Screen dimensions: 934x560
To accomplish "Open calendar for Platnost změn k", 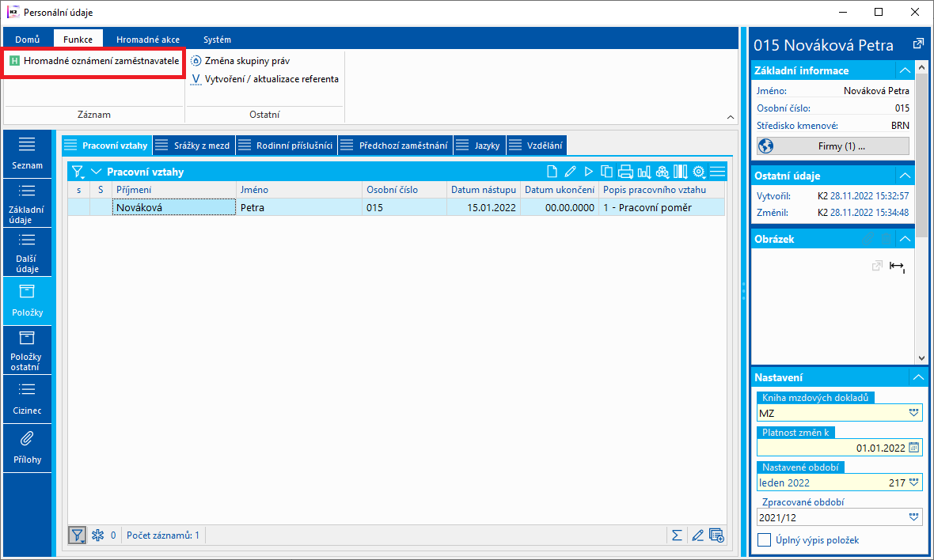I will click(913, 448).
